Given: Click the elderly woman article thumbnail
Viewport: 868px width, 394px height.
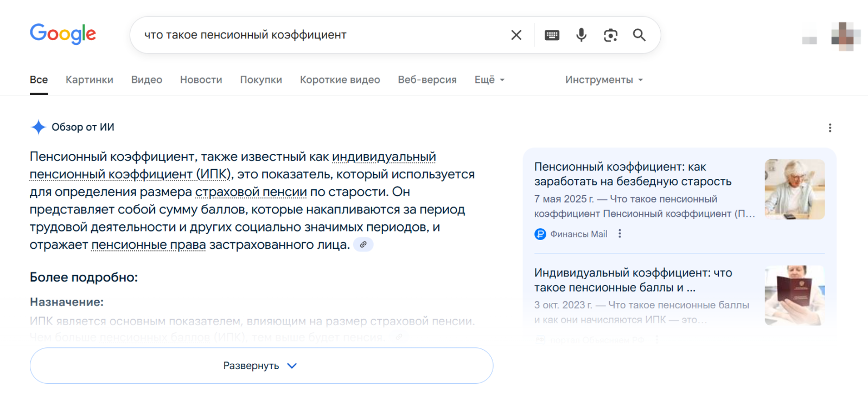Looking at the screenshot, I should click(x=794, y=189).
